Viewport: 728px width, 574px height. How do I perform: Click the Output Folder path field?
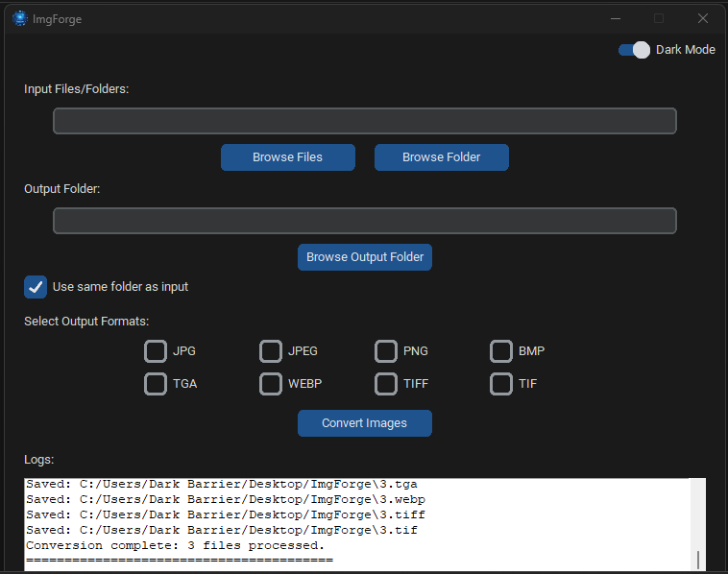[x=364, y=221]
